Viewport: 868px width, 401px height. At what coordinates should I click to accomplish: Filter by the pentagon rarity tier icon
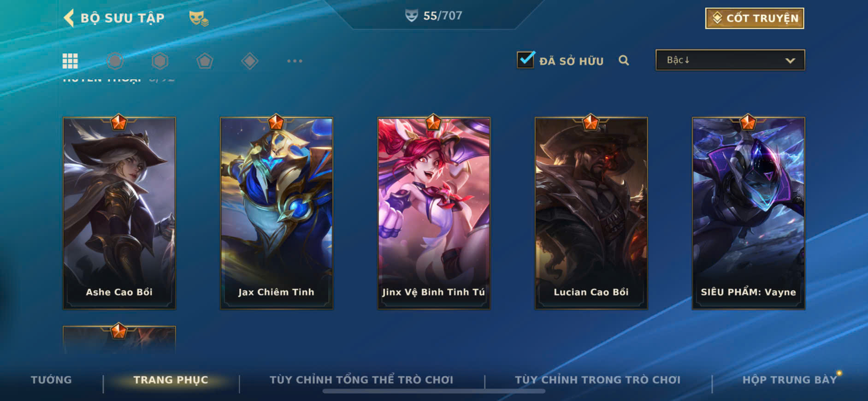205,61
